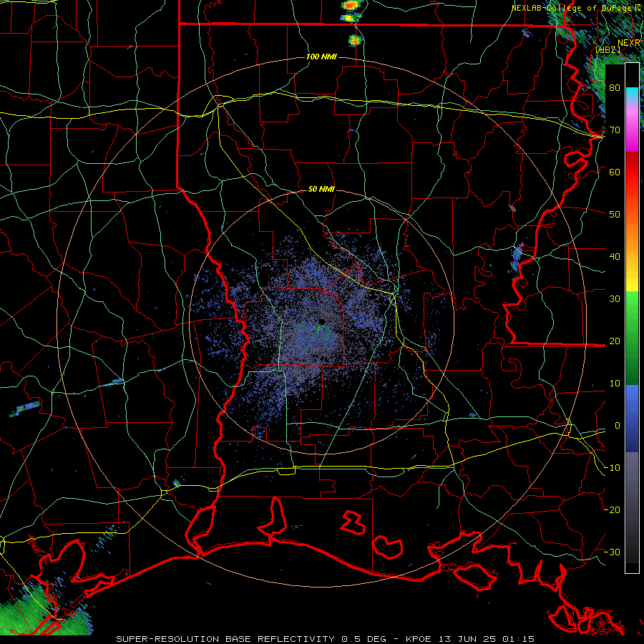644x644 pixels.
Task: Click the dBZ unit label
Action: point(608,49)
